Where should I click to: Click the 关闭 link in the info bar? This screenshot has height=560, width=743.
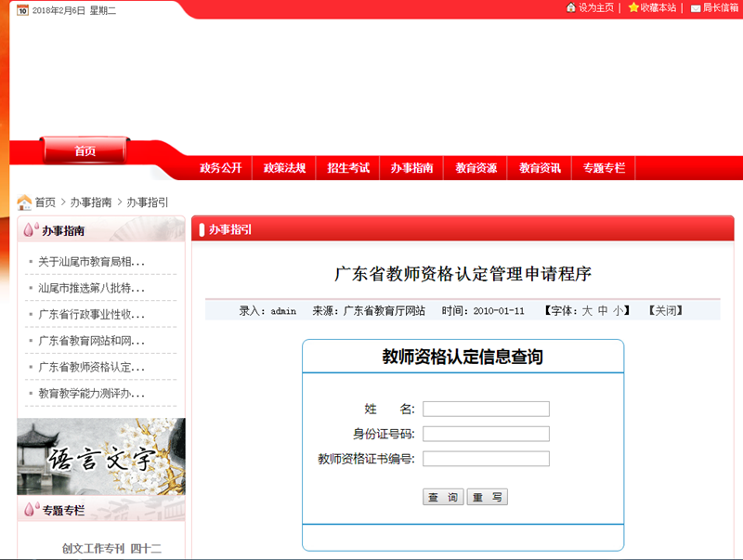[665, 311]
